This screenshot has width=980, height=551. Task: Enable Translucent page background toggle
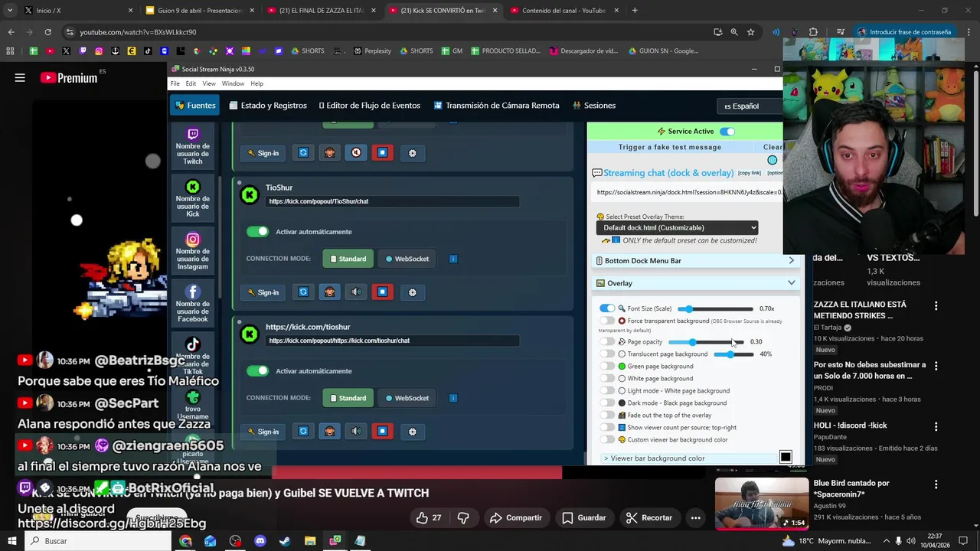click(607, 354)
